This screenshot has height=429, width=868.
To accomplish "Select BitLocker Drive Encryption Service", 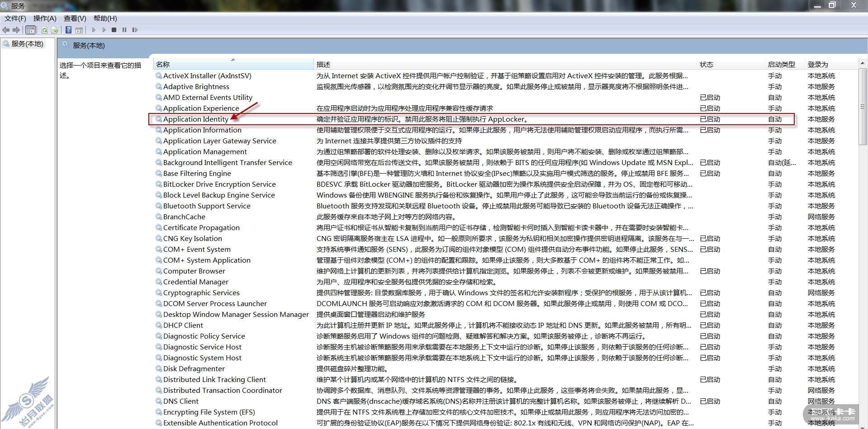I will (x=219, y=184).
